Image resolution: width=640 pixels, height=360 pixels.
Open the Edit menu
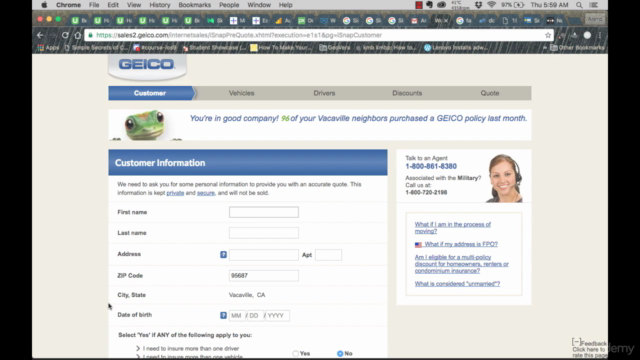tap(113, 5)
